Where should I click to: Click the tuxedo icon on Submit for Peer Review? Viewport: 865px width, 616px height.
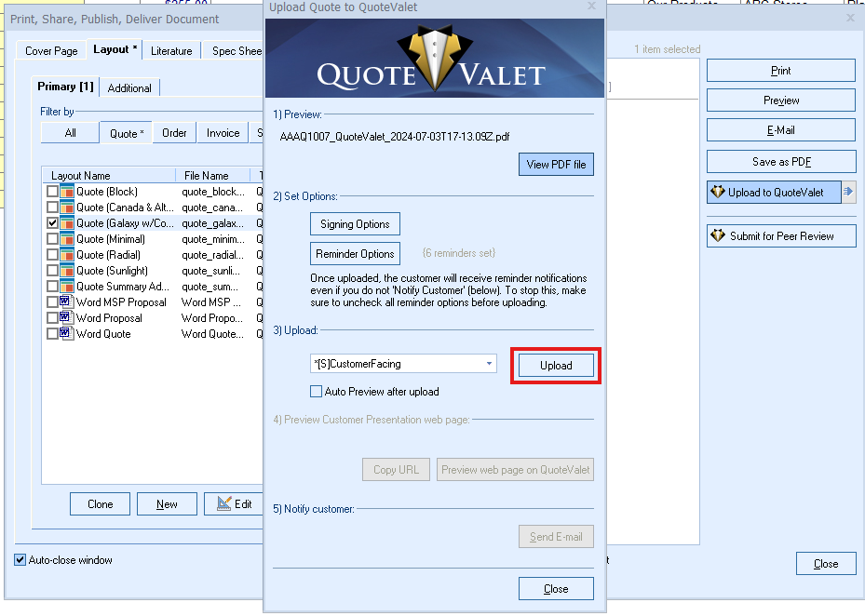[718, 236]
